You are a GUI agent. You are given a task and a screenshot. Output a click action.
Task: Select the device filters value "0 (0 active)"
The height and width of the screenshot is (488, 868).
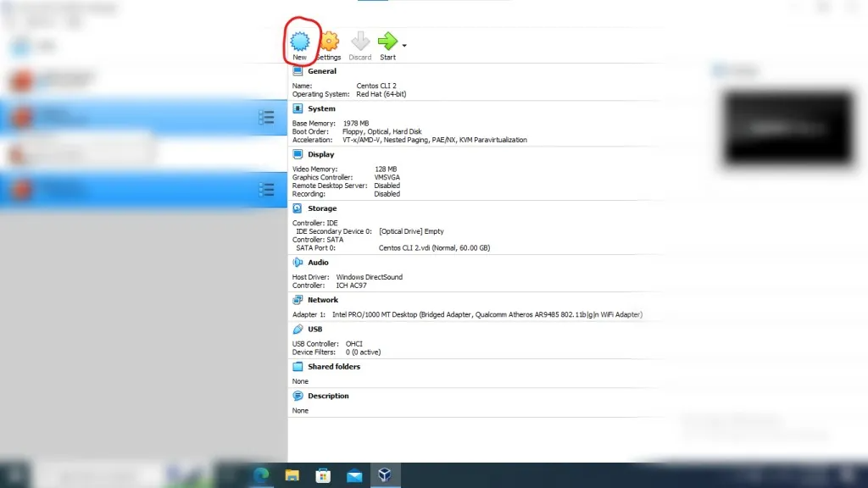pos(363,352)
